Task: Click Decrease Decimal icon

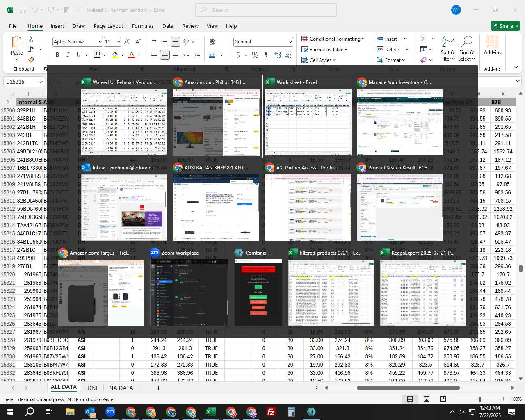Action: point(288,55)
